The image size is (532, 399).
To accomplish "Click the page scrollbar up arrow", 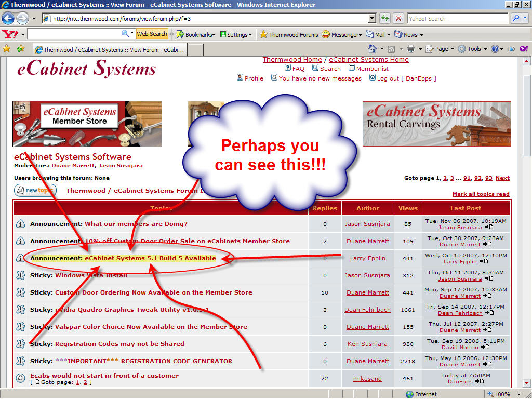I will tap(526, 61).
